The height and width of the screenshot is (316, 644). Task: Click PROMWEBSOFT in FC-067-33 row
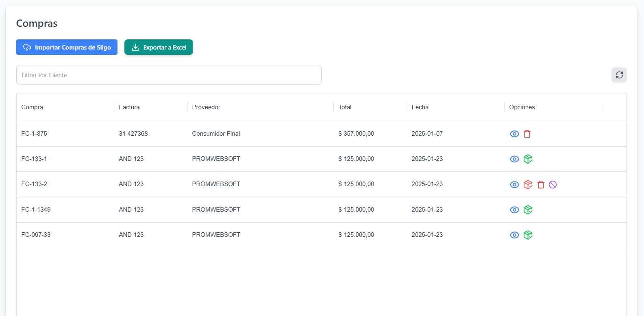point(216,235)
